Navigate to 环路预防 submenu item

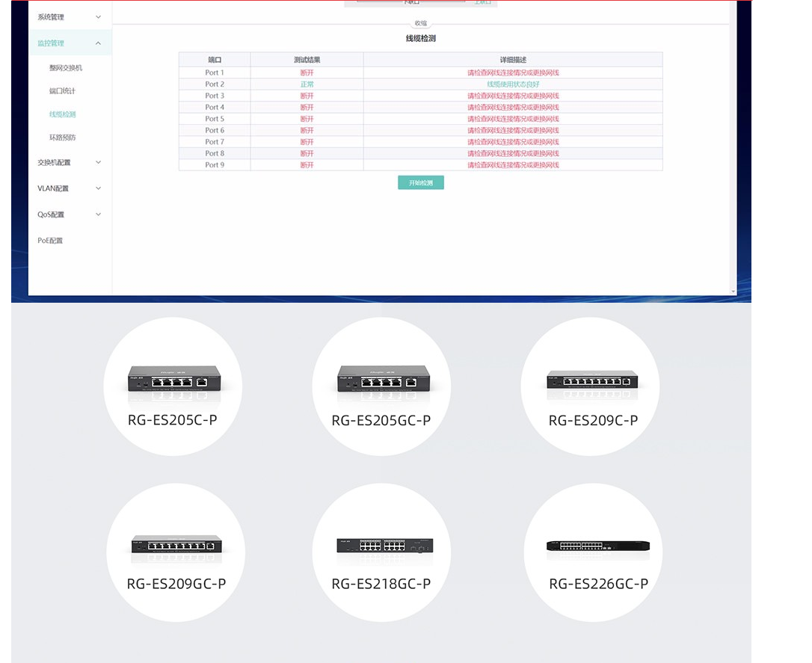[x=63, y=138]
